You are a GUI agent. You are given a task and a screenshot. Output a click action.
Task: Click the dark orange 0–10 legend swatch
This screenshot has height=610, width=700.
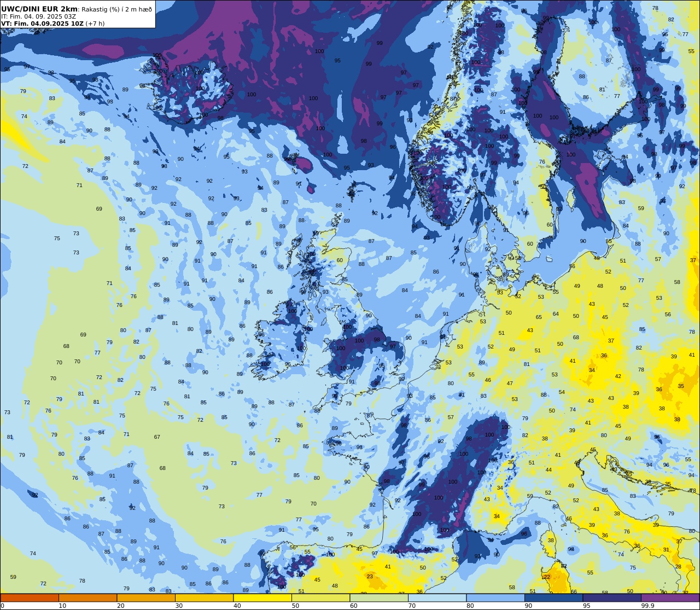click(x=30, y=597)
